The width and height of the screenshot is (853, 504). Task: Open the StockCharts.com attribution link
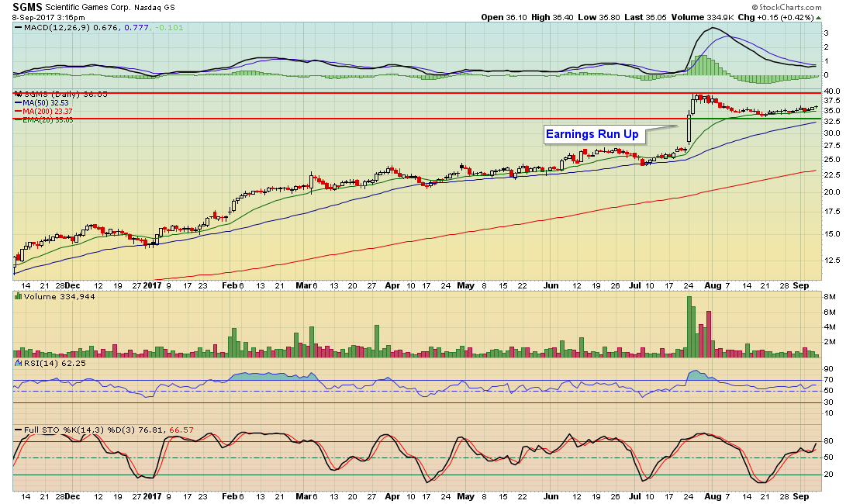(786, 7)
